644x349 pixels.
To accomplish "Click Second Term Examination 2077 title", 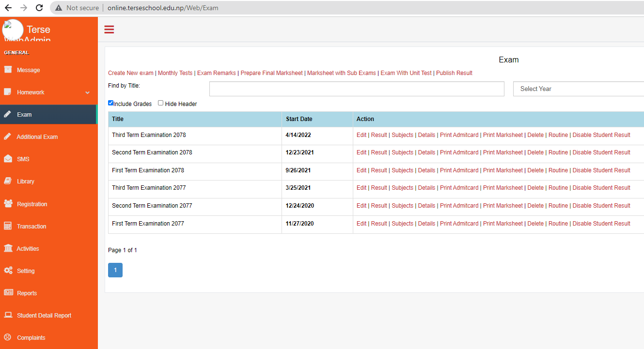I will 152,206.
